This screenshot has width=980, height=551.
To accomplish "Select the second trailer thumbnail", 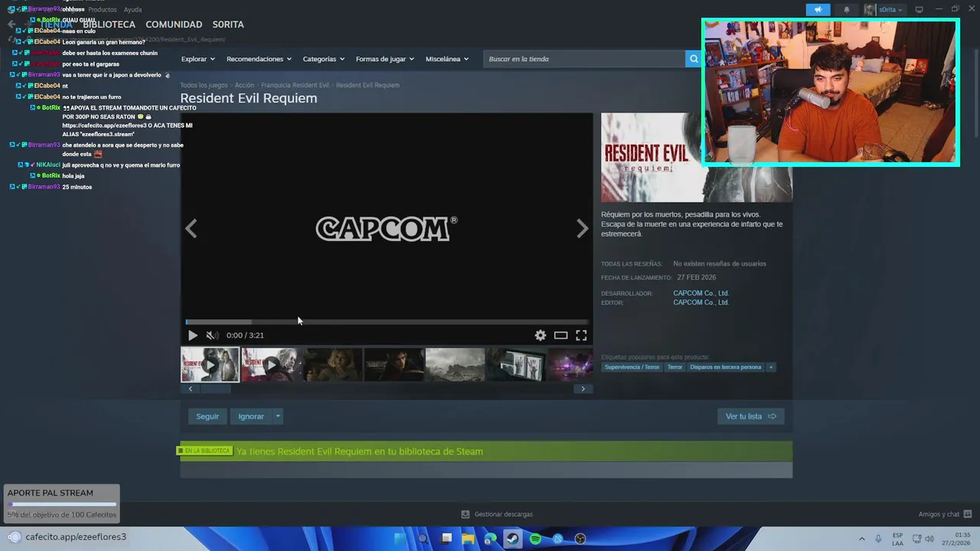I will [x=271, y=365].
